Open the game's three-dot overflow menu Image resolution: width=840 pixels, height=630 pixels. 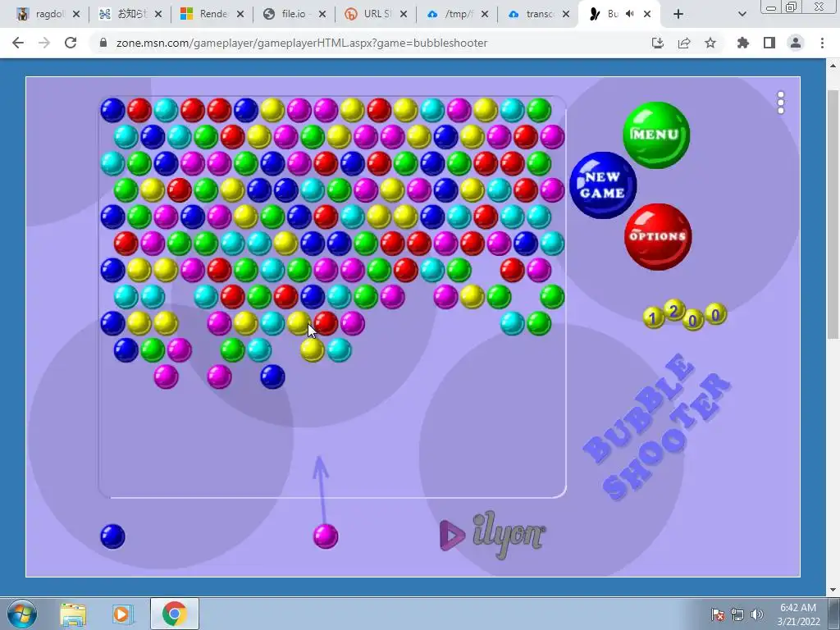coord(781,103)
